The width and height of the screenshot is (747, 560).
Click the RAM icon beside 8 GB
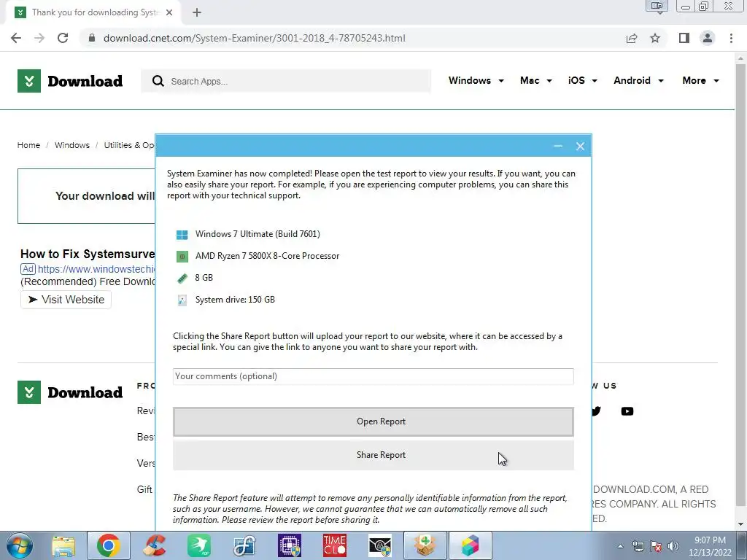[182, 279]
